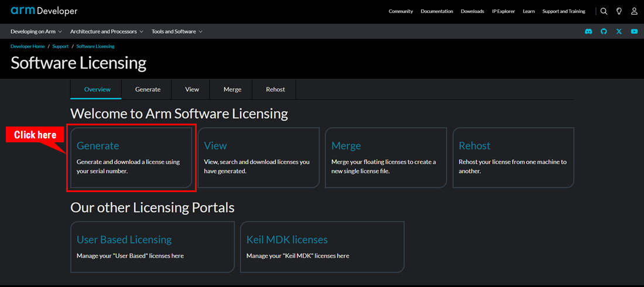This screenshot has height=287, width=644.
Task: Open the IP Explorer header link
Action: (503, 11)
